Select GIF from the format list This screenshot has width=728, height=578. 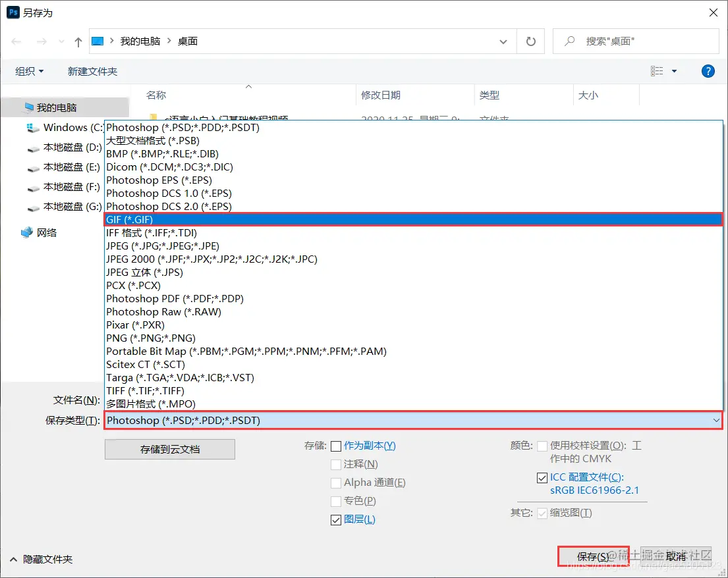tap(264, 219)
